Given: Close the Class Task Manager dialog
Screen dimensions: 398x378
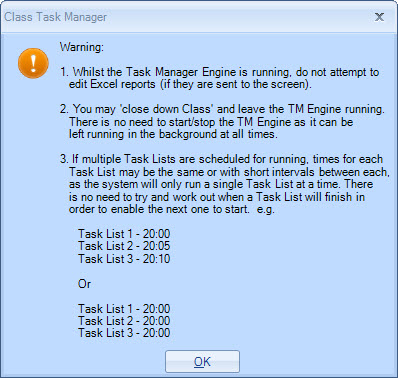Looking at the screenshot, I should pos(379,17).
